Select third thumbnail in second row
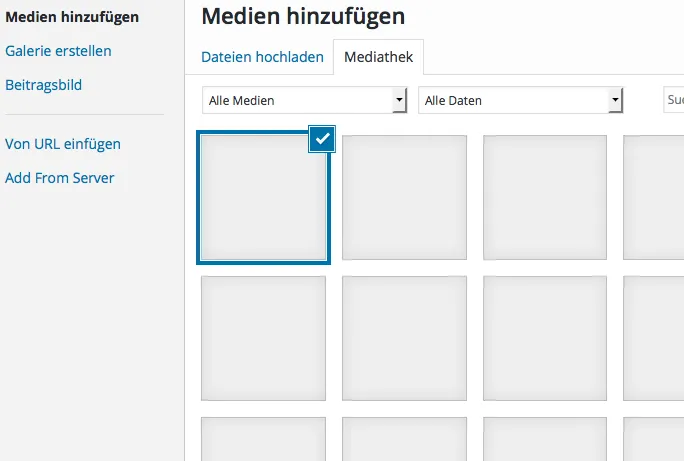684x461 pixels. click(545, 338)
